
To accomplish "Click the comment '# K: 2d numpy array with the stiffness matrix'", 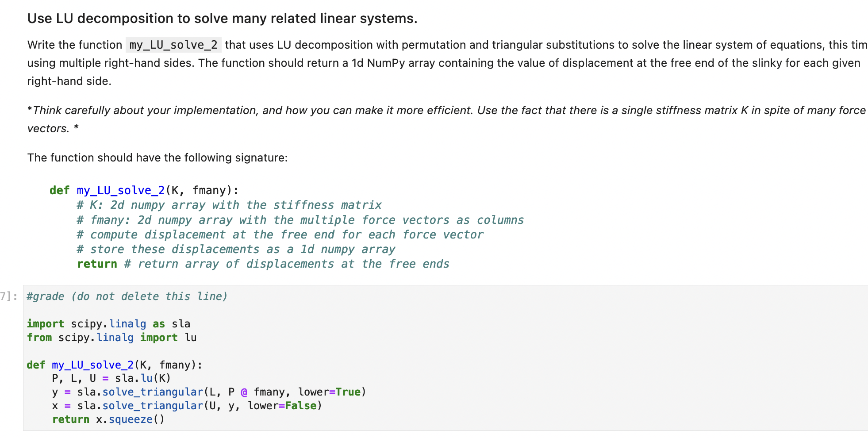I will tap(229, 205).
